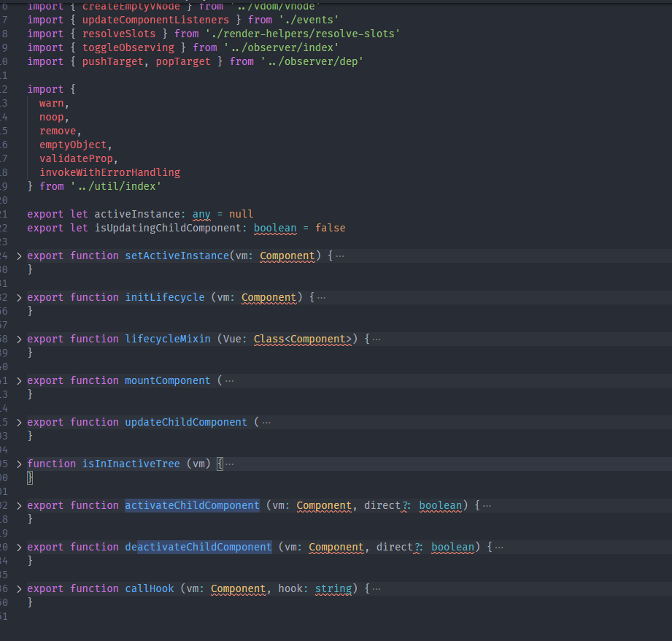Click the popTarget import name

point(183,62)
